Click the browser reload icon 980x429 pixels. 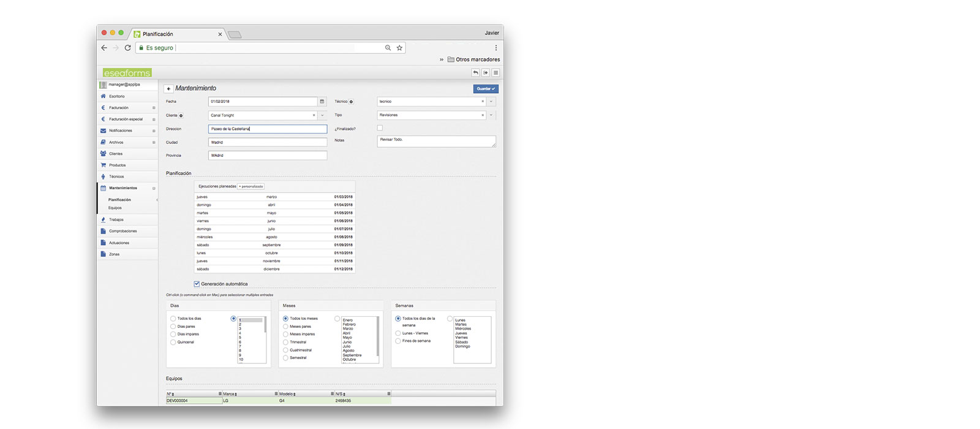[x=128, y=48]
